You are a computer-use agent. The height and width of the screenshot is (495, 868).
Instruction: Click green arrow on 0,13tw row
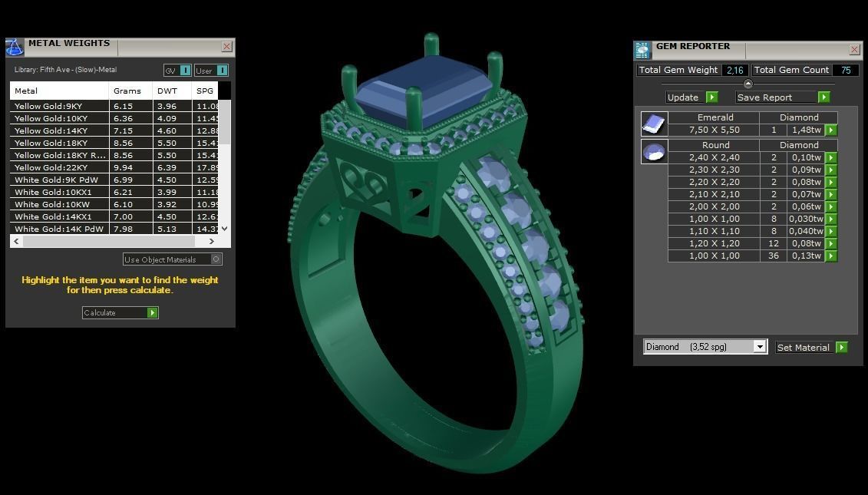tap(831, 256)
